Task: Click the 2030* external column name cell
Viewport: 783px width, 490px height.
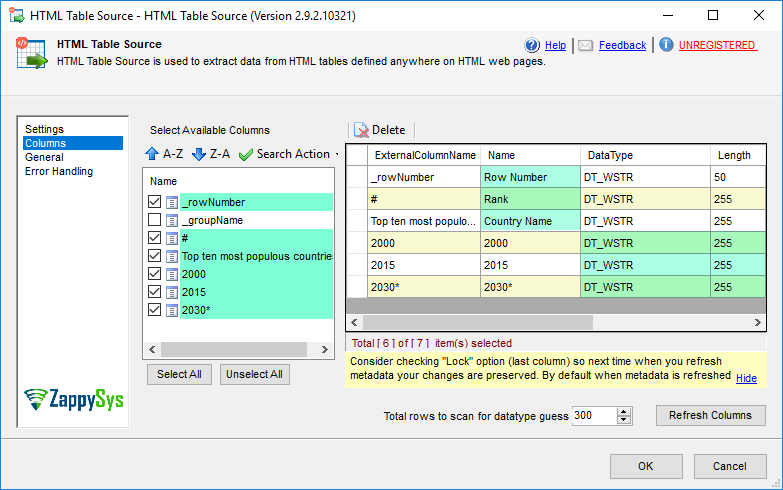Action: [x=424, y=287]
